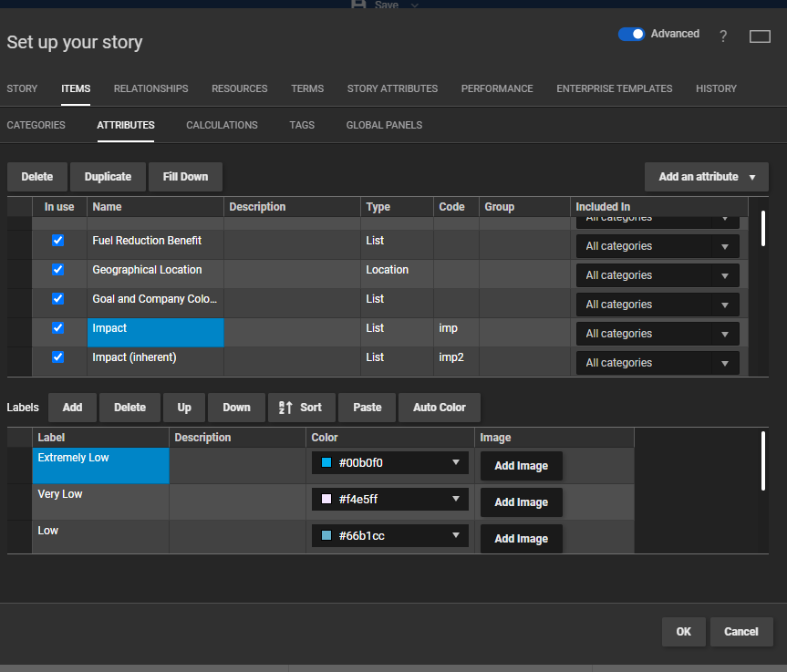This screenshot has height=672, width=787.
Task: Add Image for Low label
Action: (x=521, y=539)
